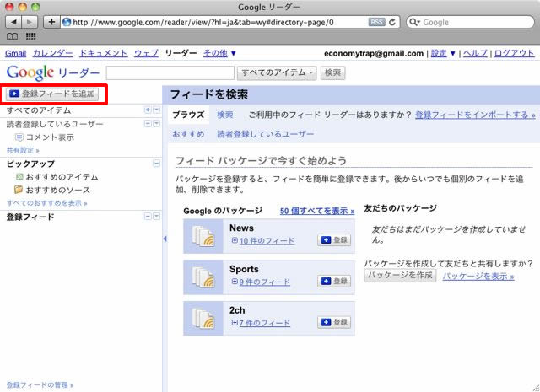Open その他 dropdown in top navigation
The image size is (540, 392).
(219, 53)
